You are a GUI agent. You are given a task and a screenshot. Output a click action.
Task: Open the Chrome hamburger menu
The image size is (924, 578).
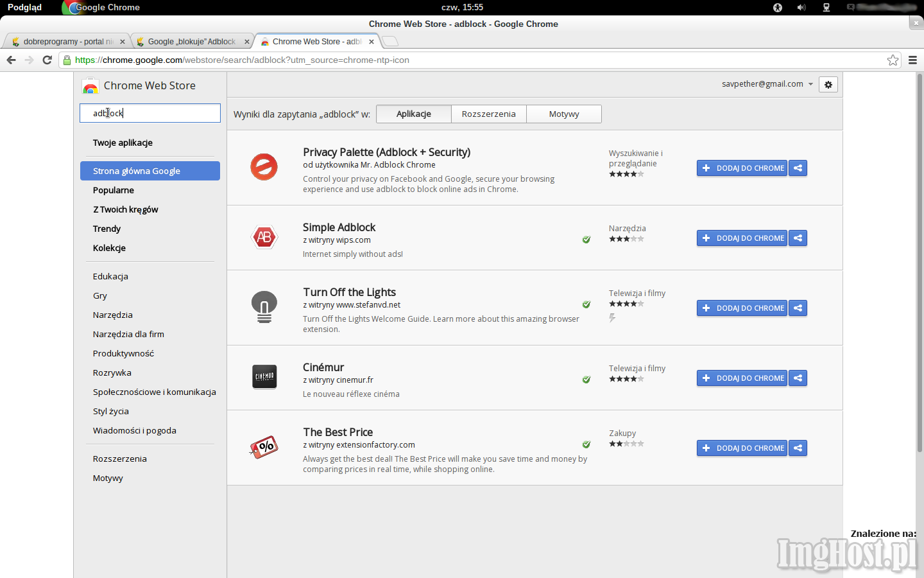click(x=912, y=60)
